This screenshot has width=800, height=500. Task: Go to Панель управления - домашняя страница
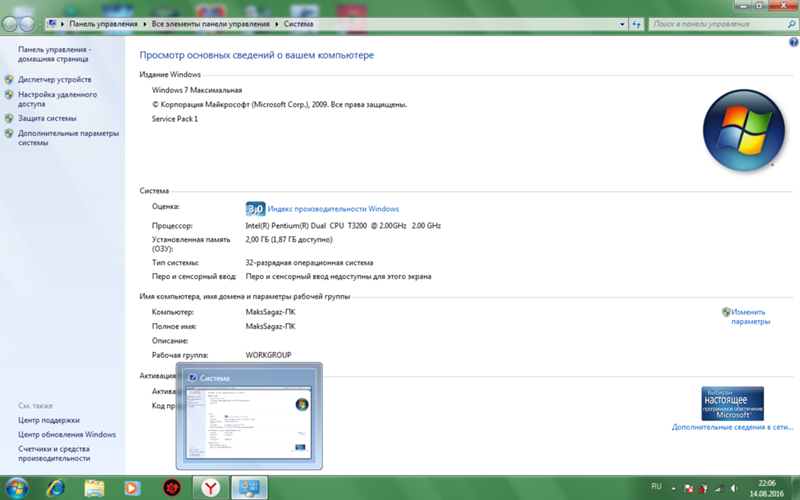[x=55, y=54]
